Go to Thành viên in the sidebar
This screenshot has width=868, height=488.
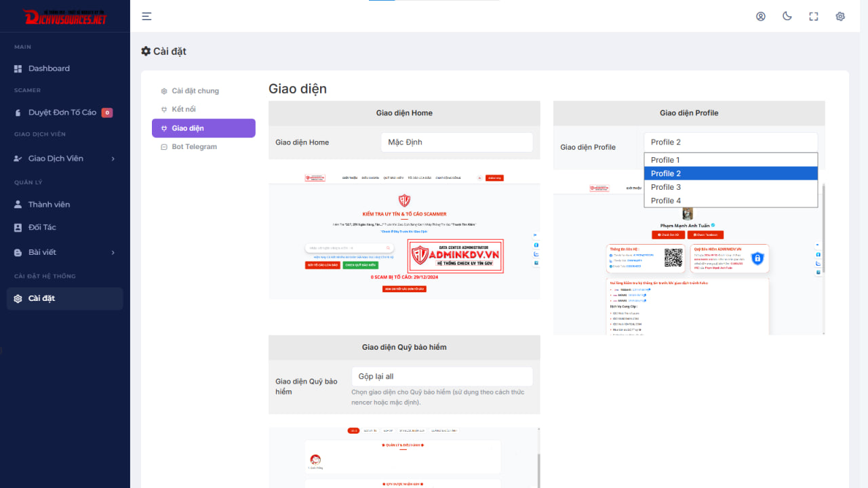tap(49, 205)
